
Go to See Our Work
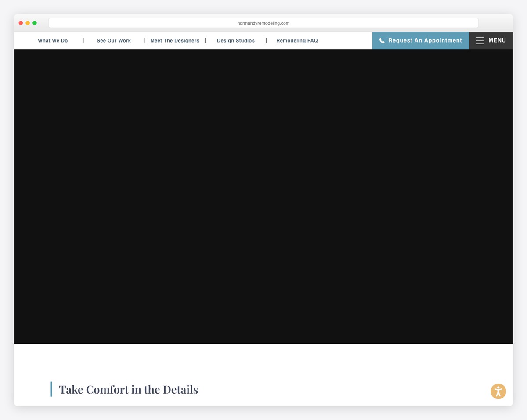tap(114, 40)
